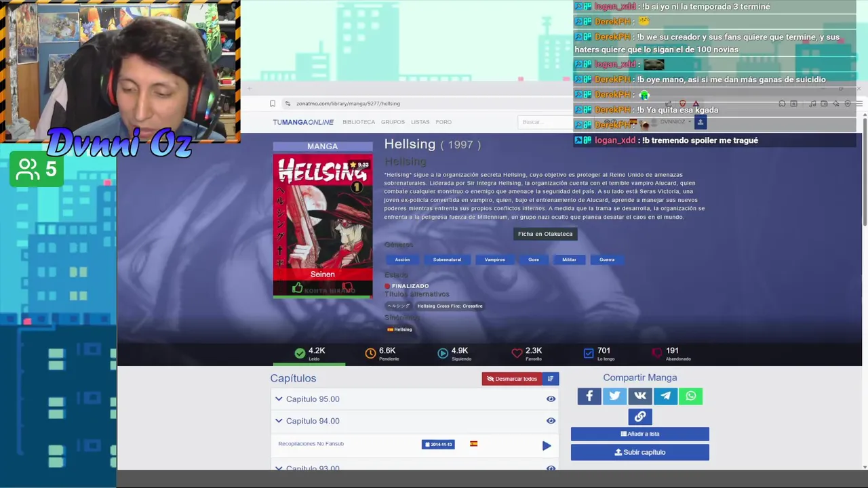Click the Hellsing Cross Fire; Crossfire alternative title
Viewport: 868px width, 488px height.
click(450, 306)
